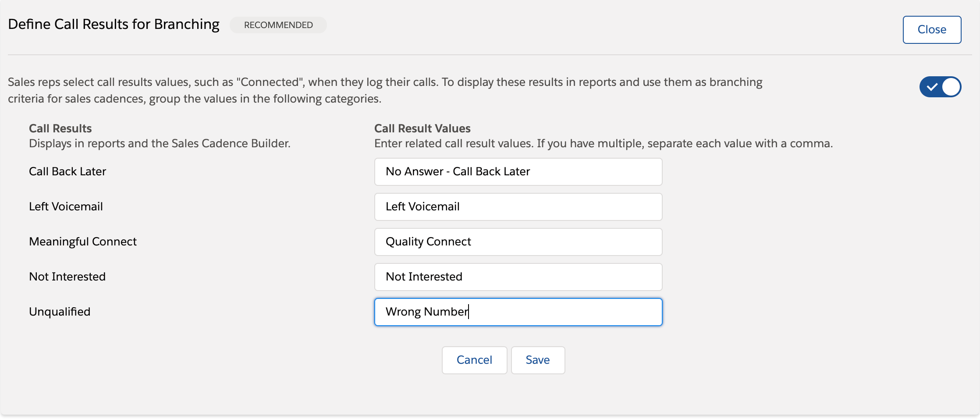The image size is (980, 419).
Task: Select the Define Call Results for Branching heading
Action: (114, 24)
